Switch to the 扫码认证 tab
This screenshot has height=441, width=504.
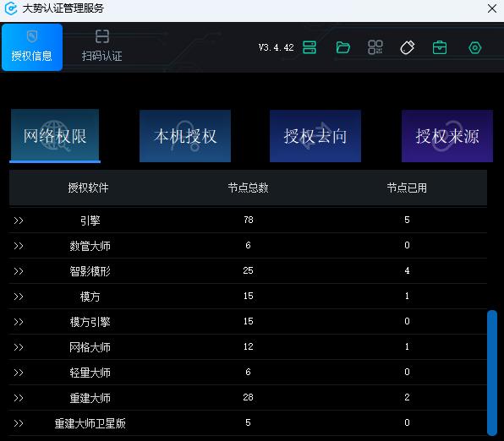point(101,46)
